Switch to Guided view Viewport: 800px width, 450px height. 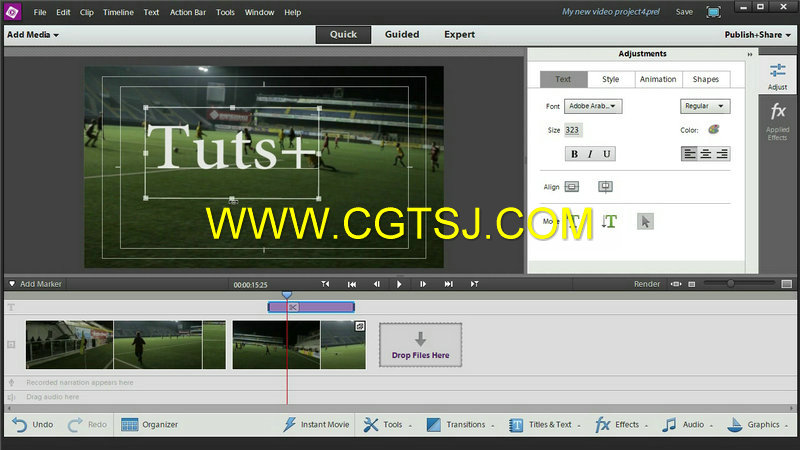pyautogui.click(x=402, y=35)
